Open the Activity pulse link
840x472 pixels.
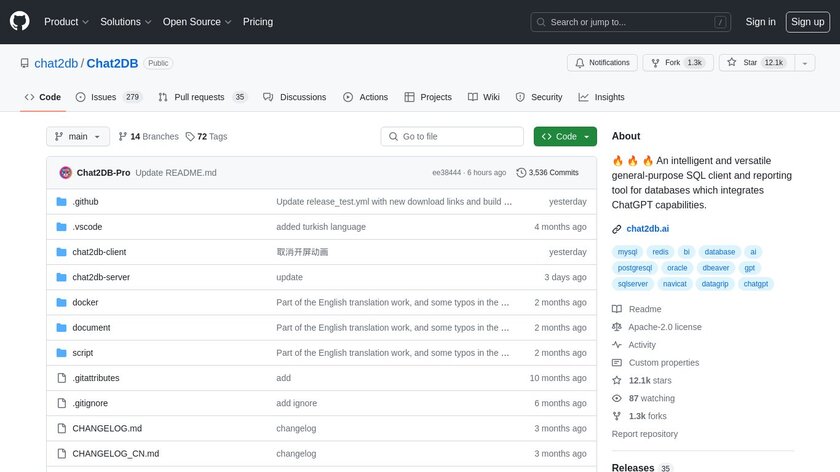click(642, 345)
